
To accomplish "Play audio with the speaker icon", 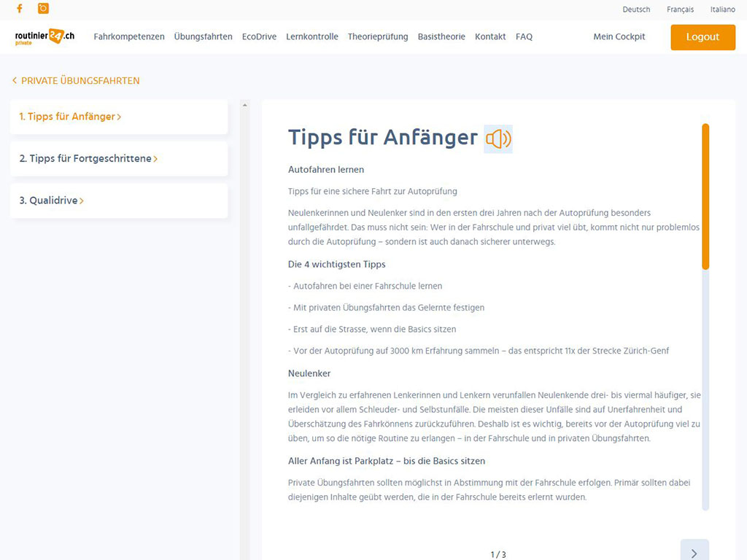I will click(x=498, y=139).
